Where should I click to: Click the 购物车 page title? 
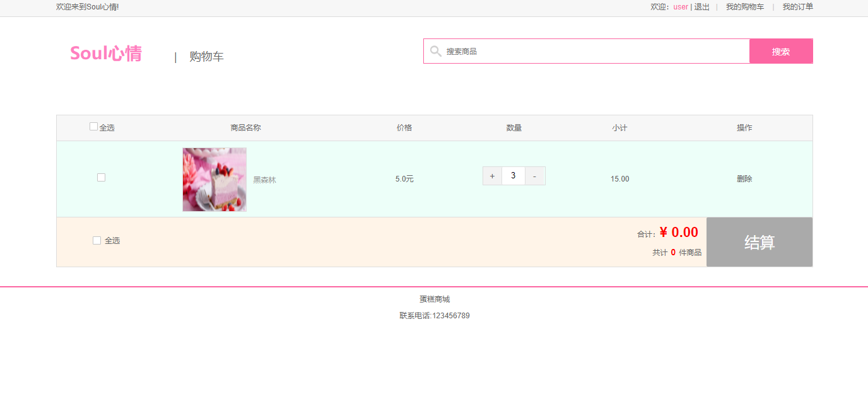click(206, 56)
